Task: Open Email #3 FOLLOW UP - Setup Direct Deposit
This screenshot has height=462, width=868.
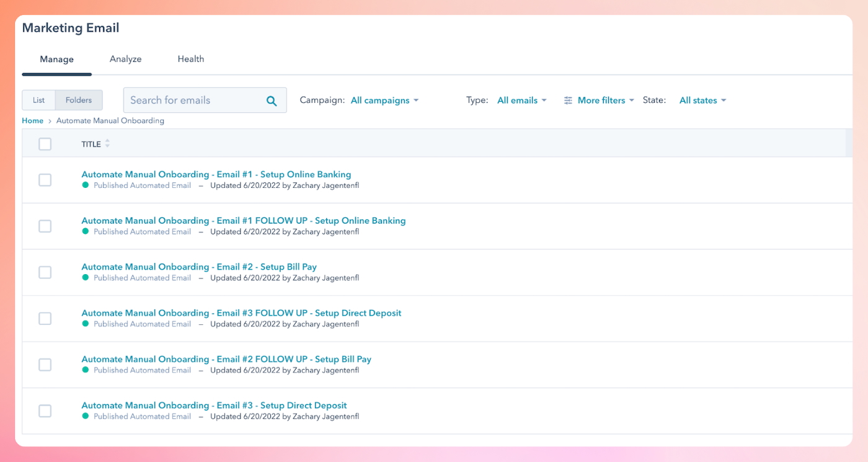Action: (241, 313)
